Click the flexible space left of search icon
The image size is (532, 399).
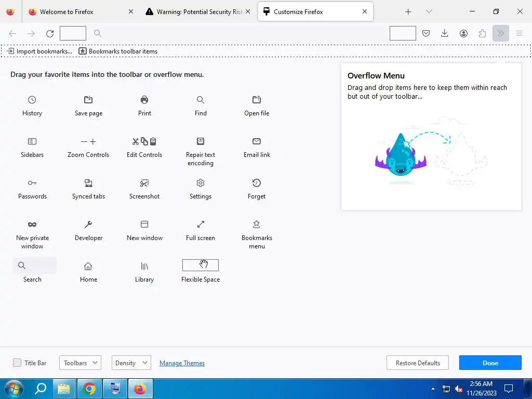(73, 33)
